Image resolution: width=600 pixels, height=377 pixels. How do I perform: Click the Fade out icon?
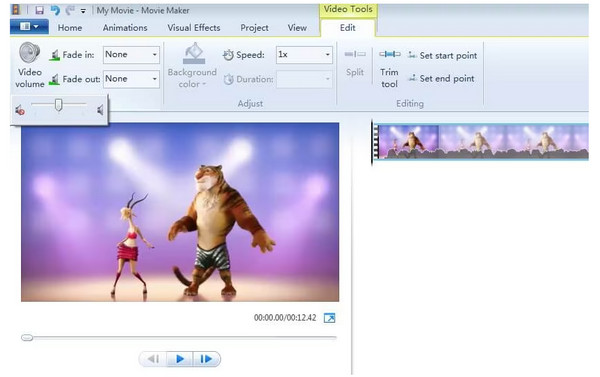coord(55,79)
